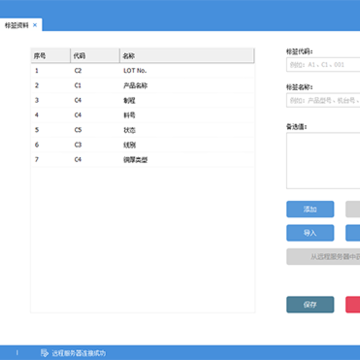Click the grey 从远程服务器 button
Image resolution: width=360 pixels, height=360 pixels.
pos(323,257)
